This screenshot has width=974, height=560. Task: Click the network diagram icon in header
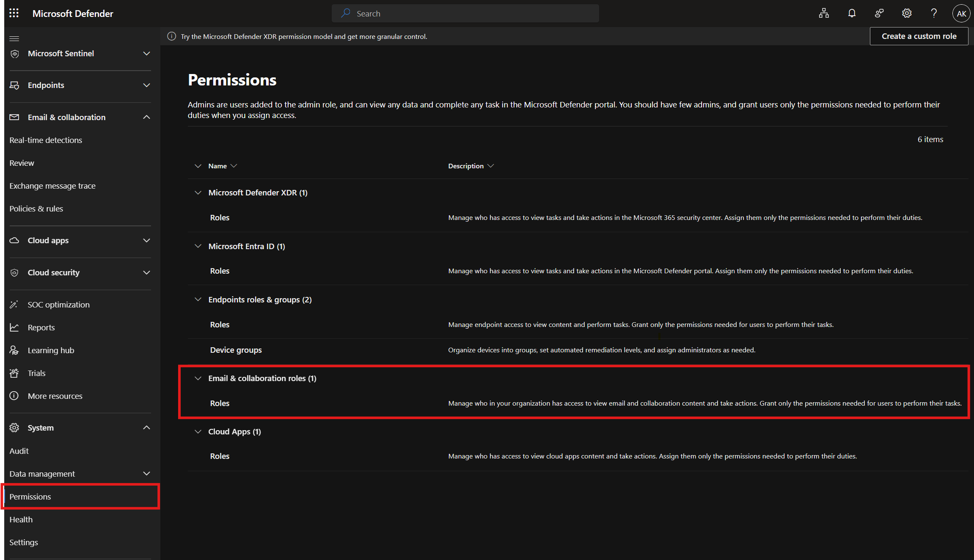pyautogui.click(x=824, y=13)
